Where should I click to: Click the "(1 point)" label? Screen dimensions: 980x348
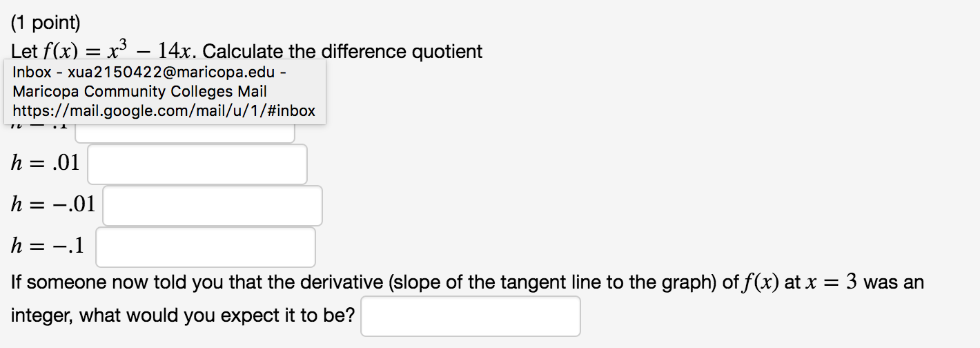pyautogui.click(x=46, y=23)
